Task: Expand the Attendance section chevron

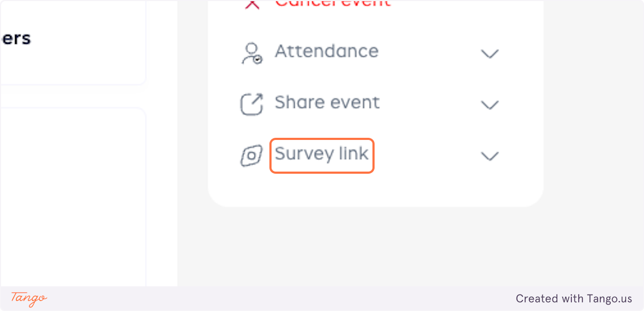Action: point(489,54)
